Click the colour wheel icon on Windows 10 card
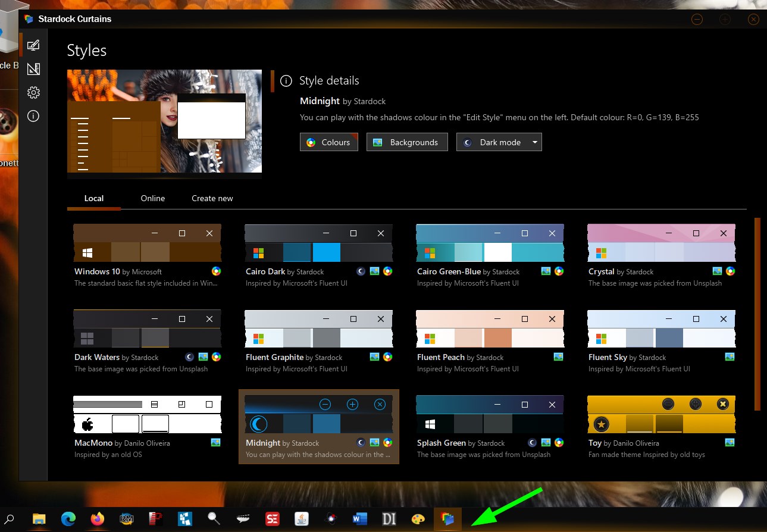The image size is (767, 532). 216,271
